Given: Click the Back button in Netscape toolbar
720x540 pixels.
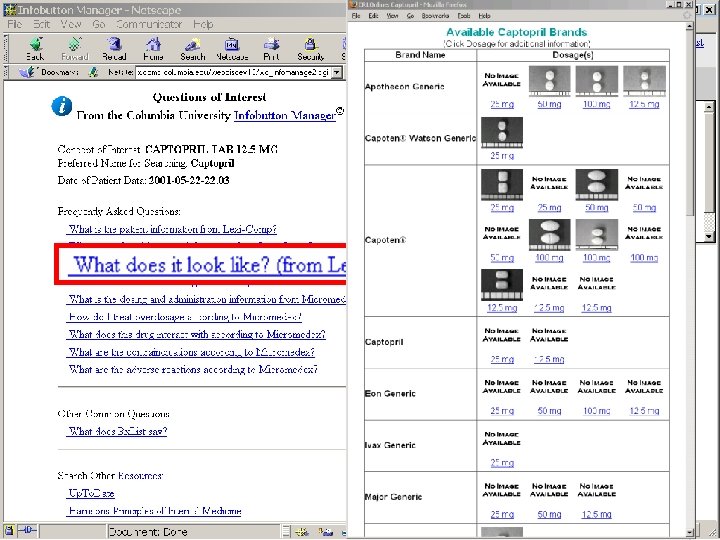Looking at the screenshot, I should 35,49.
